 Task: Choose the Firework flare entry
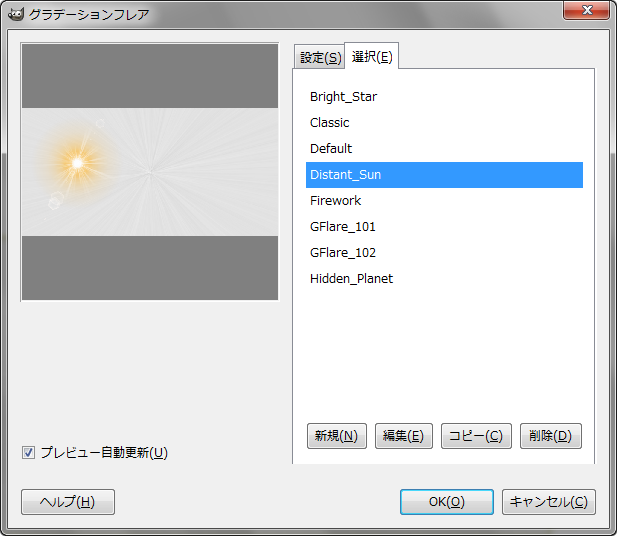pyautogui.click(x=444, y=201)
